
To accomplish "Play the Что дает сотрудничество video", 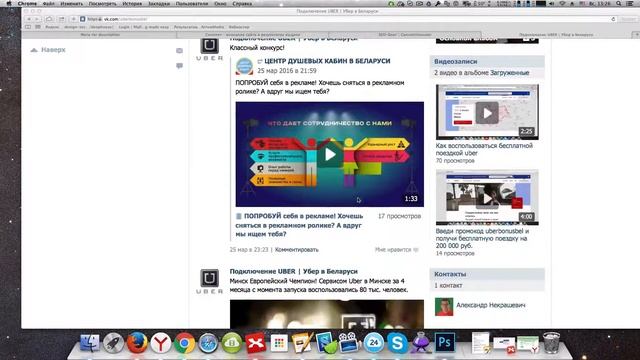I will (x=330, y=154).
